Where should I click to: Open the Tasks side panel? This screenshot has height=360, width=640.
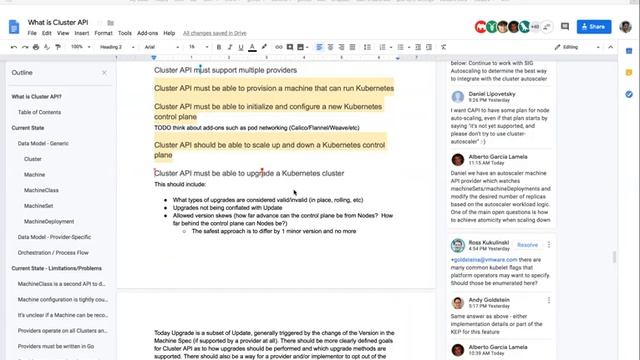pos(629,94)
